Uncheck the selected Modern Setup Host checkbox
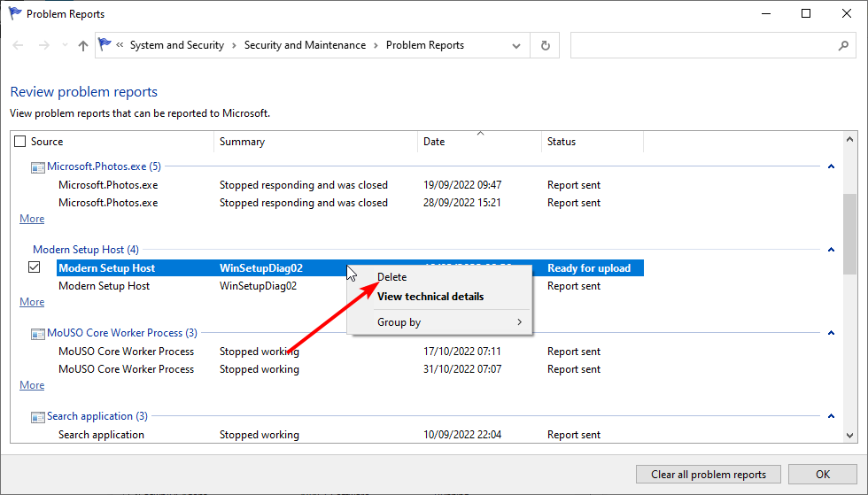This screenshot has height=495, width=868. click(x=35, y=267)
